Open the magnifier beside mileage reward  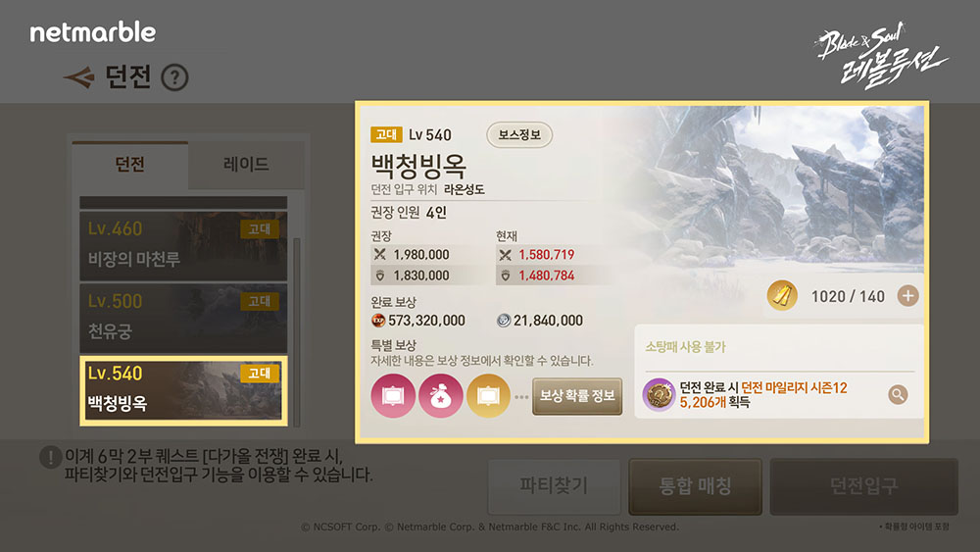coord(898,394)
